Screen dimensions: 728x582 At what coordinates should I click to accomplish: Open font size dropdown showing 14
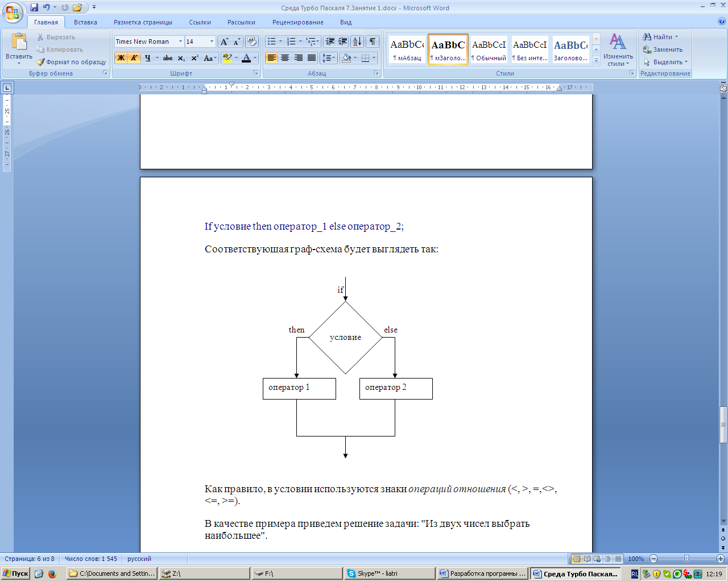click(212, 41)
